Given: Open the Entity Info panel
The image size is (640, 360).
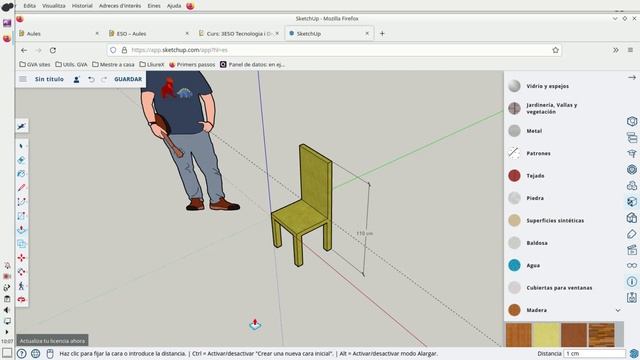Looking at the screenshot, I should (x=632, y=121).
